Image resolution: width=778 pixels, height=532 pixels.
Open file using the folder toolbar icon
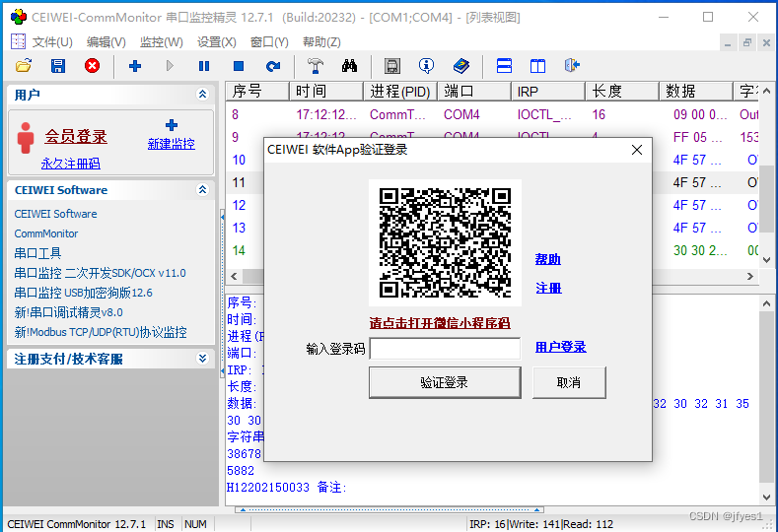24,65
